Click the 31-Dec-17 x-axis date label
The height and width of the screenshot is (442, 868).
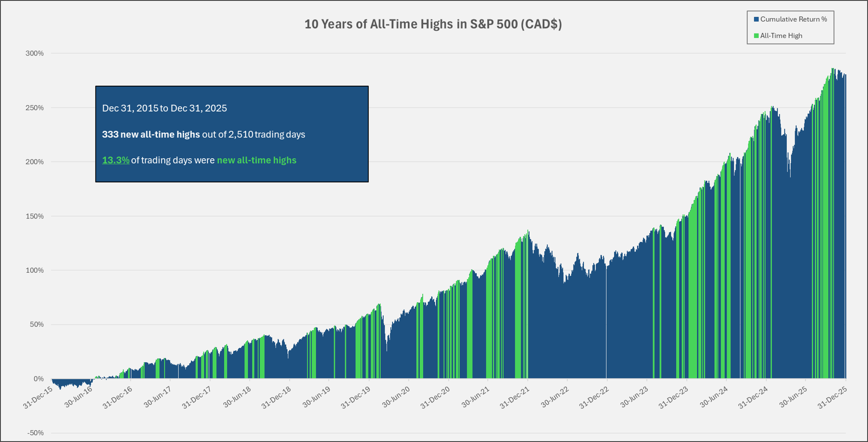(197, 397)
